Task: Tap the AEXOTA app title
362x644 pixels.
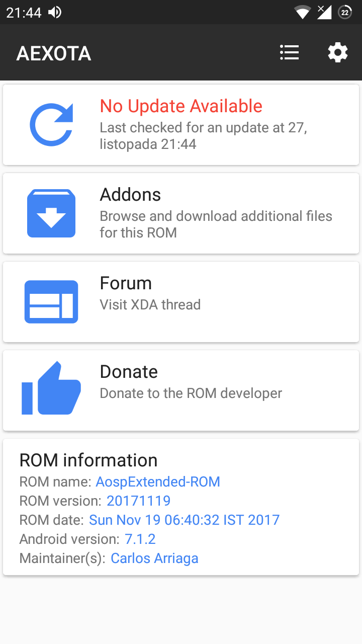Action: pyautogui.click(x=54, y=53)
